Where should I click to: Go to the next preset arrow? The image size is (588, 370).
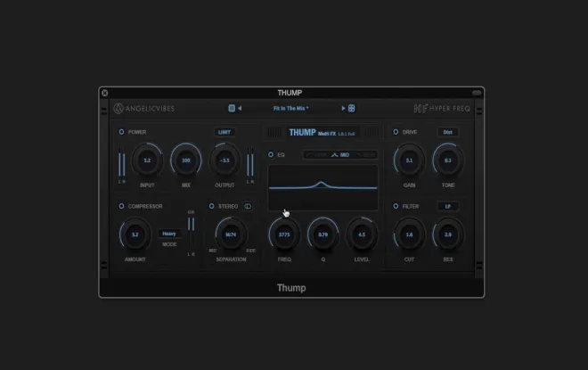343,108
